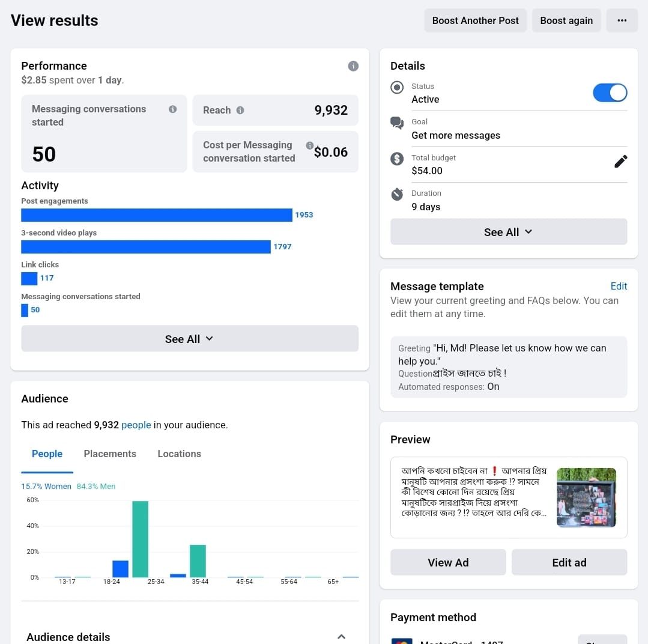Click info icon for Cost per Messaging conversation
Viewport: 648px width, 644px height.
tap(309, 145)
